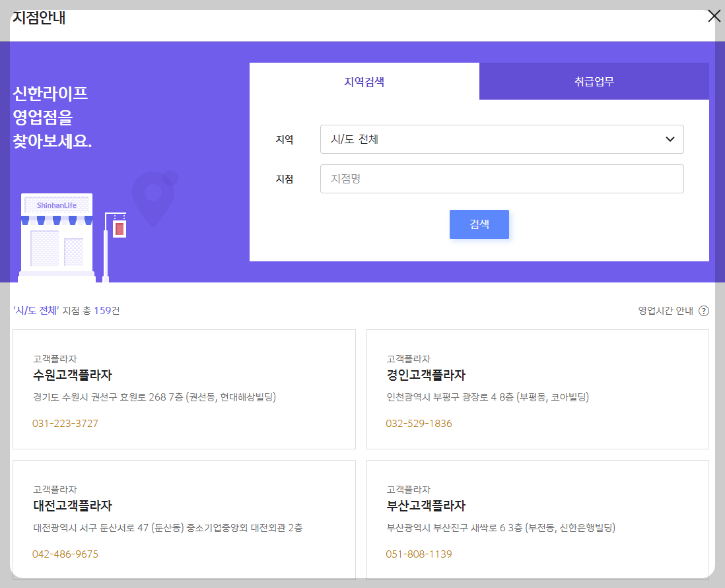Click the 신한라이프 영업점을 찾아보세요 heading
The width and height of the screenshot is (725, 588).
tap(52, 117)
